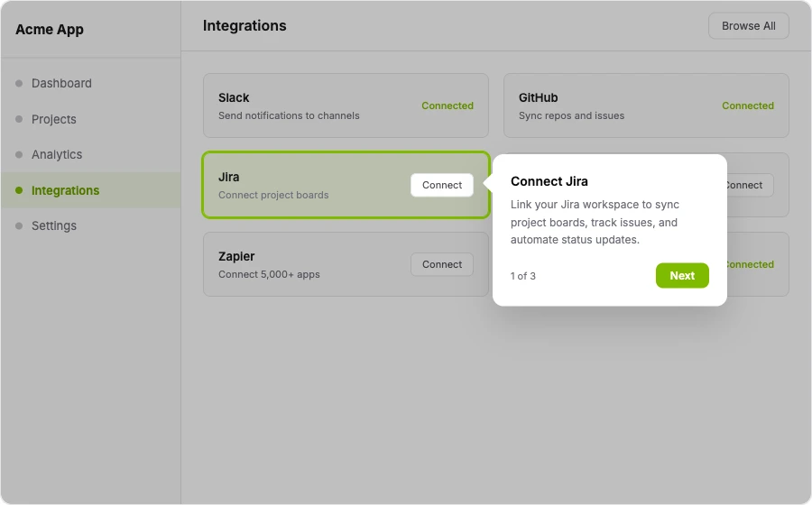Click 'Connect 5,000+ apps' description
Viewport: 812px width, 505px height.
[269, 274]
